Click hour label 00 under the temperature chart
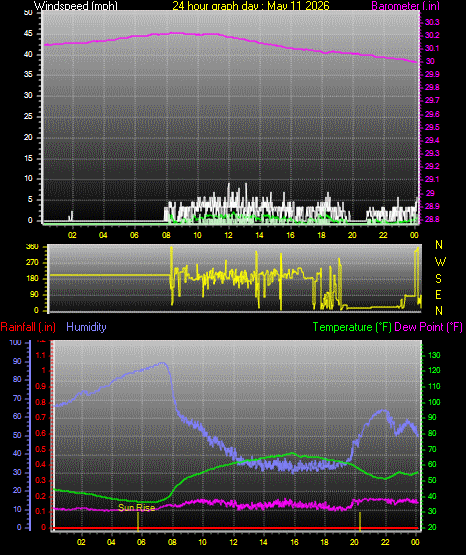The image size is (466, 555). 415,542
